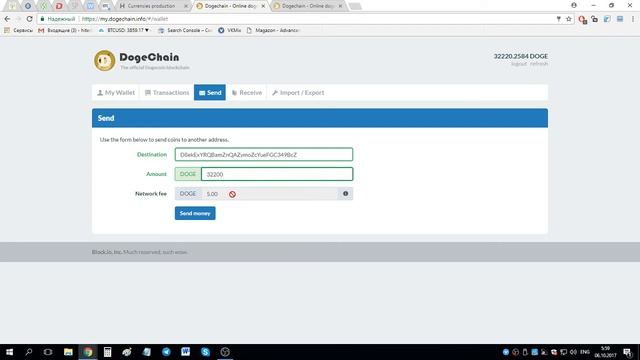The image size is (640, 360).
Task: Open the Сервисы apps bookmark
Action: coord(18,30)
